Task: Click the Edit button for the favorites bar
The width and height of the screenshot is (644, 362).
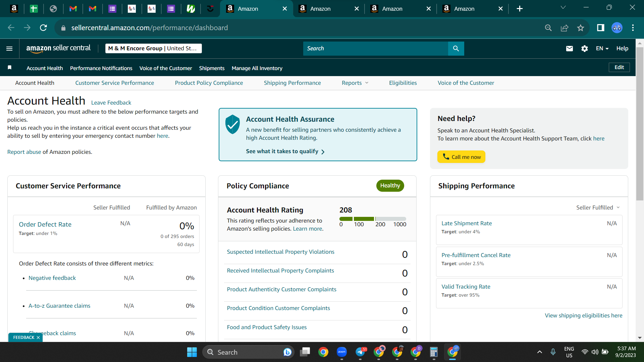Action: click(x=619, y=67)
